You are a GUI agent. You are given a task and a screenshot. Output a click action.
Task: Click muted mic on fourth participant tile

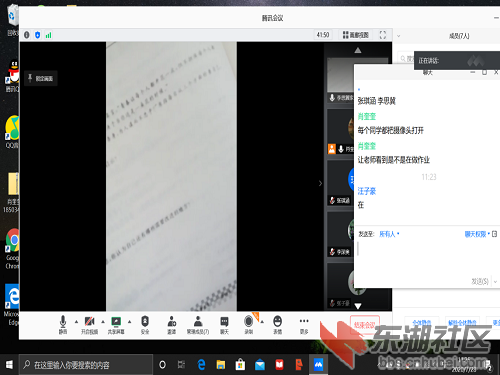[332, 252]
